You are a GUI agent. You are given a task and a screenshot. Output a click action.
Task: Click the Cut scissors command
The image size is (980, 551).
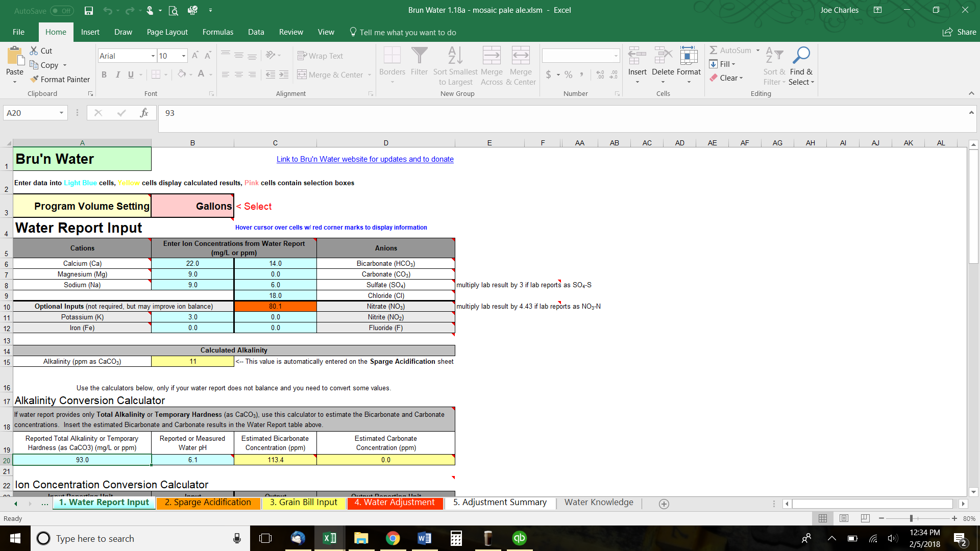point(41,51)
